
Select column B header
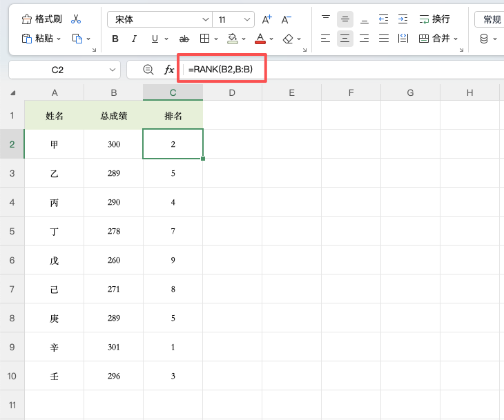pyautogui.click(x=114, y=93)
